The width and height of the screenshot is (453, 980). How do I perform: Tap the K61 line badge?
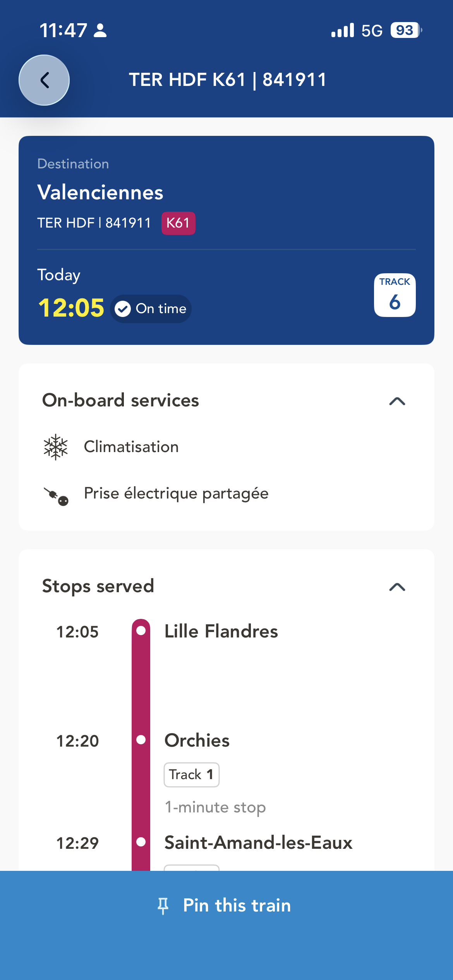point(178,223)
